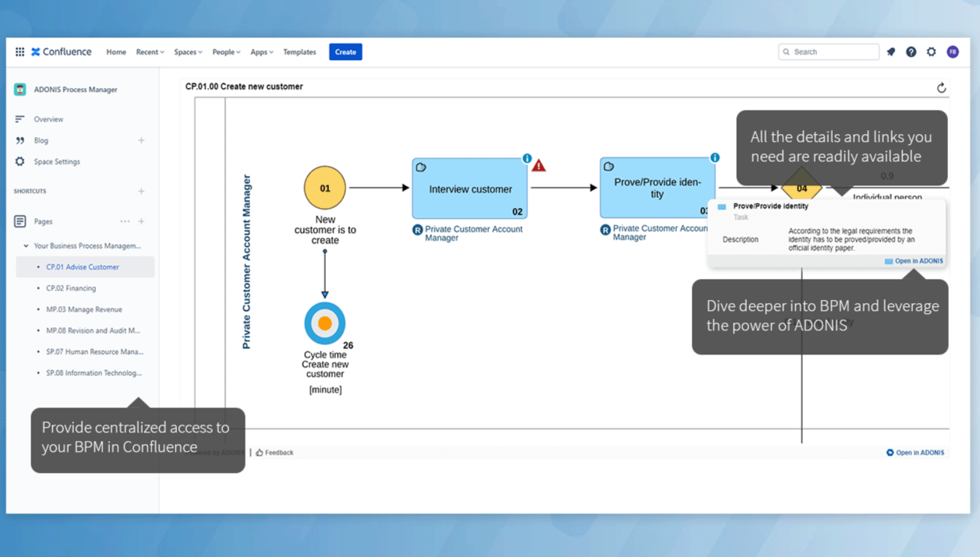The width and height of the screenshot is (980, 557).
Task: Click the Space Settings gear icon
Action: point(20,162)
